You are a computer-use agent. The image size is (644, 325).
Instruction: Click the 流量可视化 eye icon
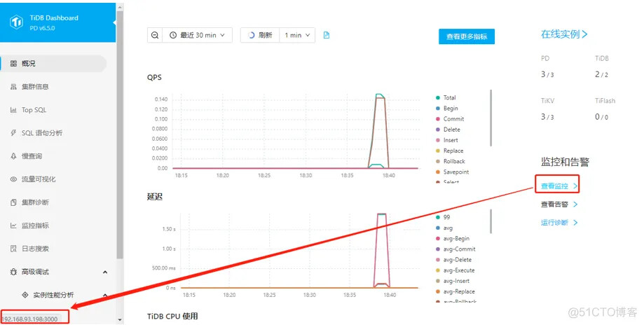[13, 179]
